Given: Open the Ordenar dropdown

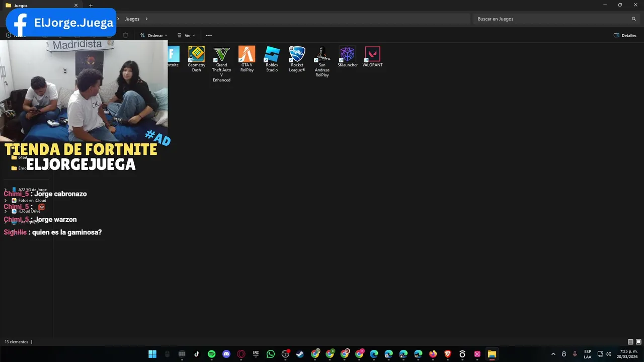Looking at the screenshot, I should tap(153, 35).
